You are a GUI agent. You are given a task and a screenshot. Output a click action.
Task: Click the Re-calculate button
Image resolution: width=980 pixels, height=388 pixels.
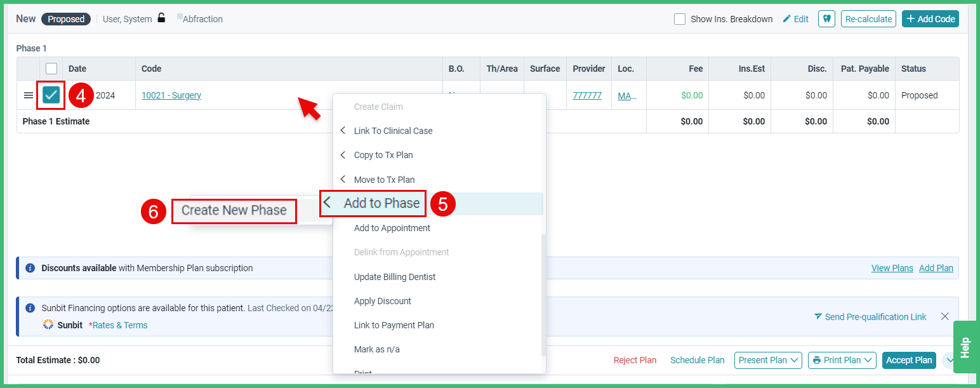[868, 18]
